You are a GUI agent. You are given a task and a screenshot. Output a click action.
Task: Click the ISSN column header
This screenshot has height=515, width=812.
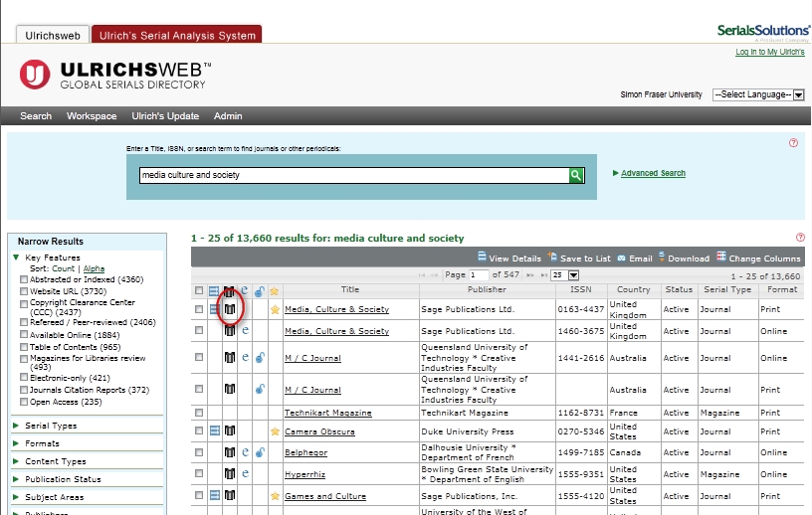pos(580,290)
